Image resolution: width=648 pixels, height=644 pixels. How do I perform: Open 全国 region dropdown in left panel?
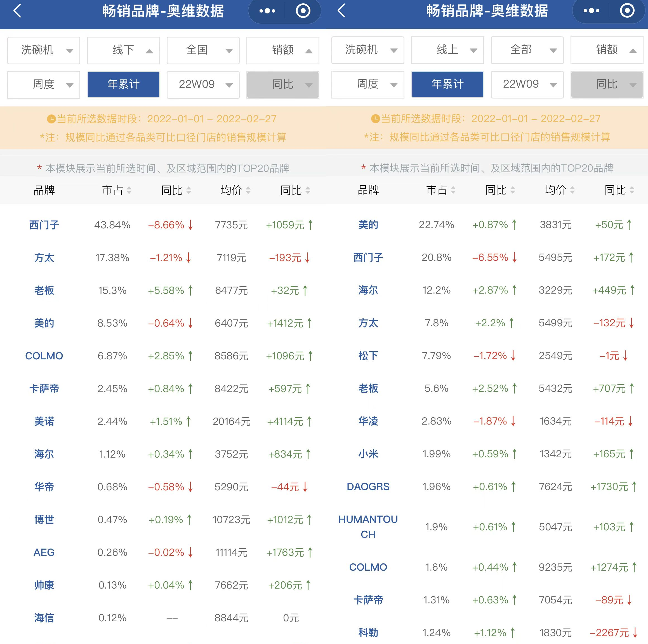tap(203, 50)
